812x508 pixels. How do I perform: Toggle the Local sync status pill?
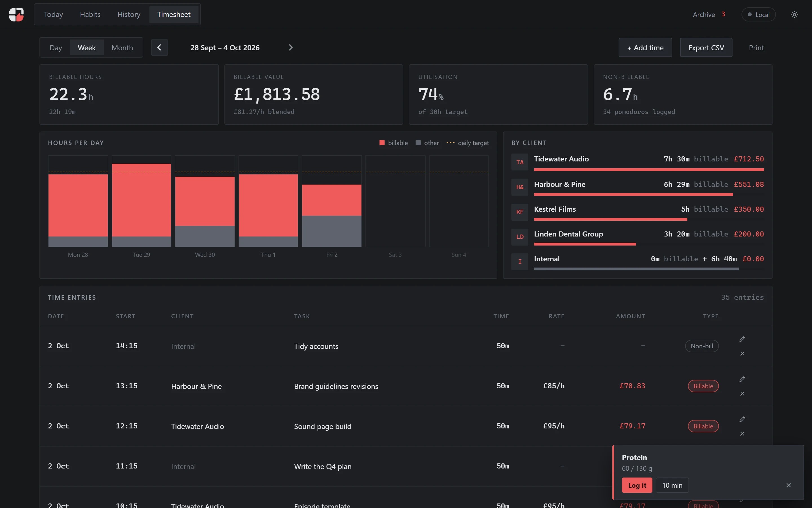point(758,14)
